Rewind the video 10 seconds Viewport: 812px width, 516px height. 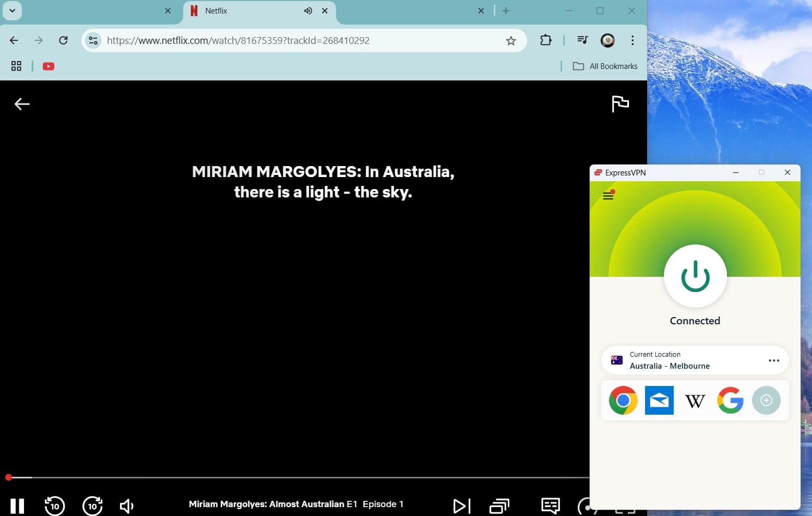pos(54,506)
